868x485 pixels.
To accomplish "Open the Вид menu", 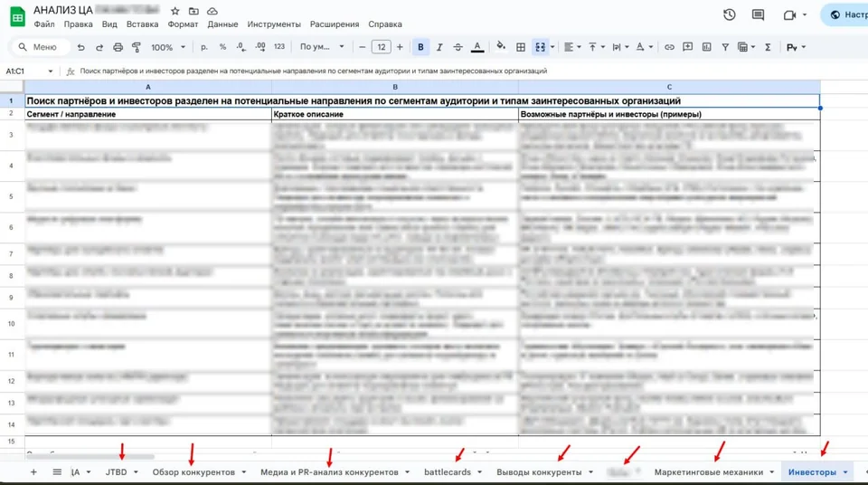I will click(109, 24).
